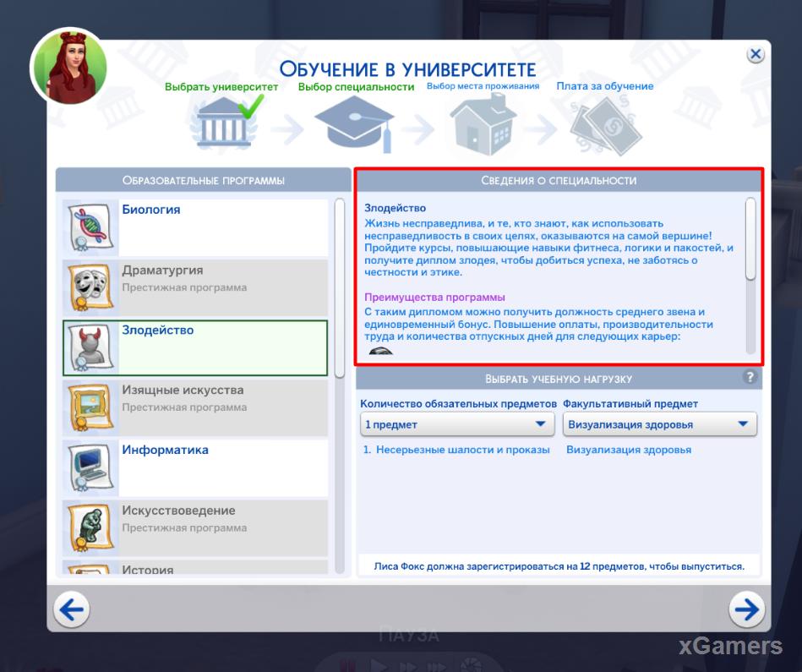Click the Лиса Фокс 12 предметов graduation note
This screenshot has height=672, width=802.
point(559,566)
